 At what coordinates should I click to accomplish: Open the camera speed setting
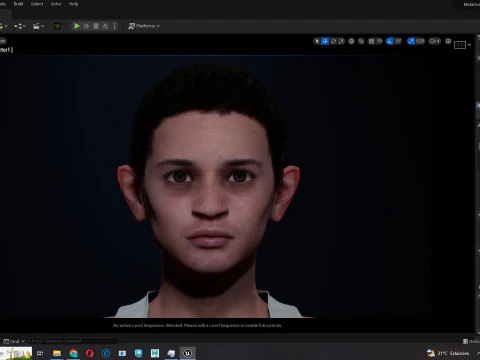[x=435, y=41]
